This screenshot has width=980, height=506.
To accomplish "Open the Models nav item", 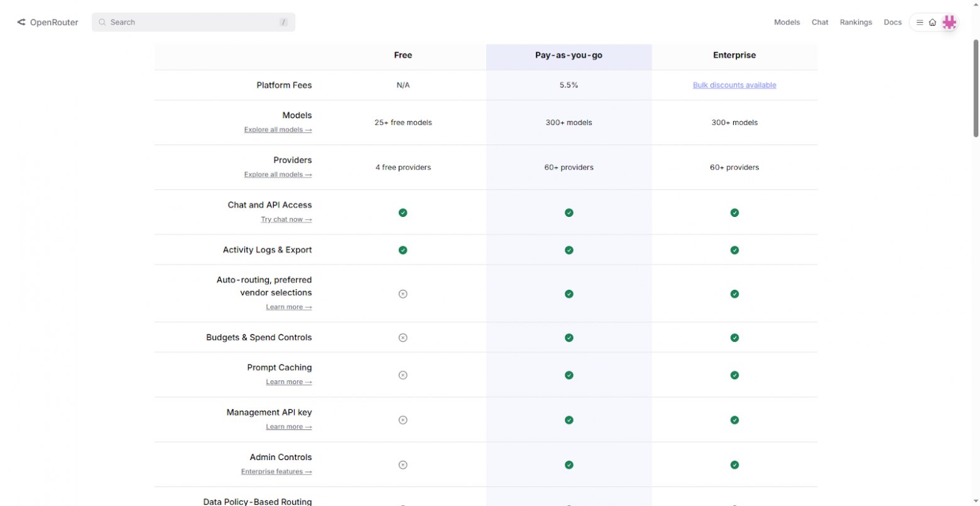I will pos(787,22).
